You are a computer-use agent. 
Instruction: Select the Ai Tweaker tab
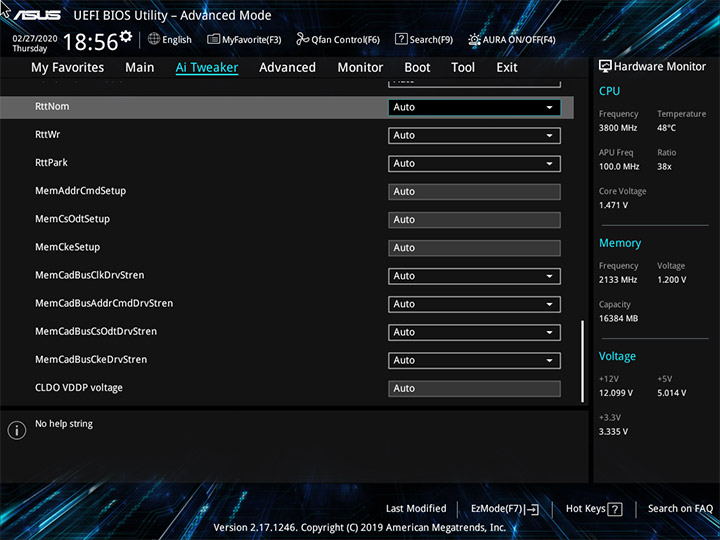tap(207, 68)
